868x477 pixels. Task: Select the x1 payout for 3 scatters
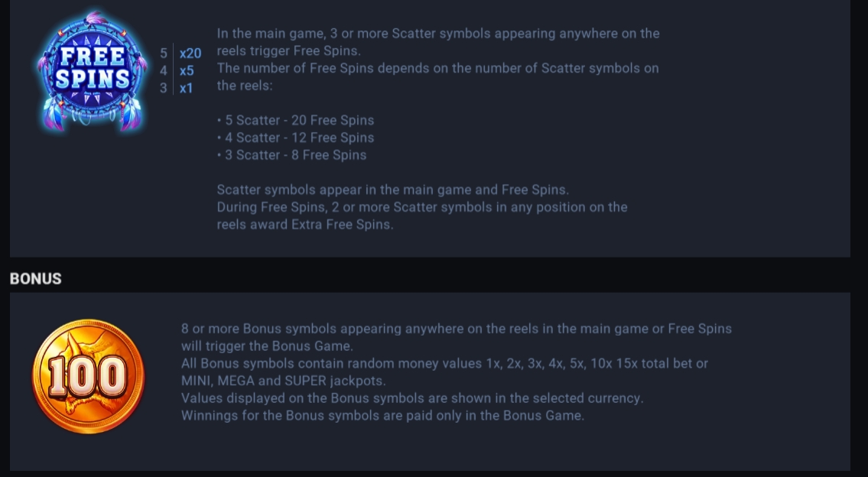point(186,88)
